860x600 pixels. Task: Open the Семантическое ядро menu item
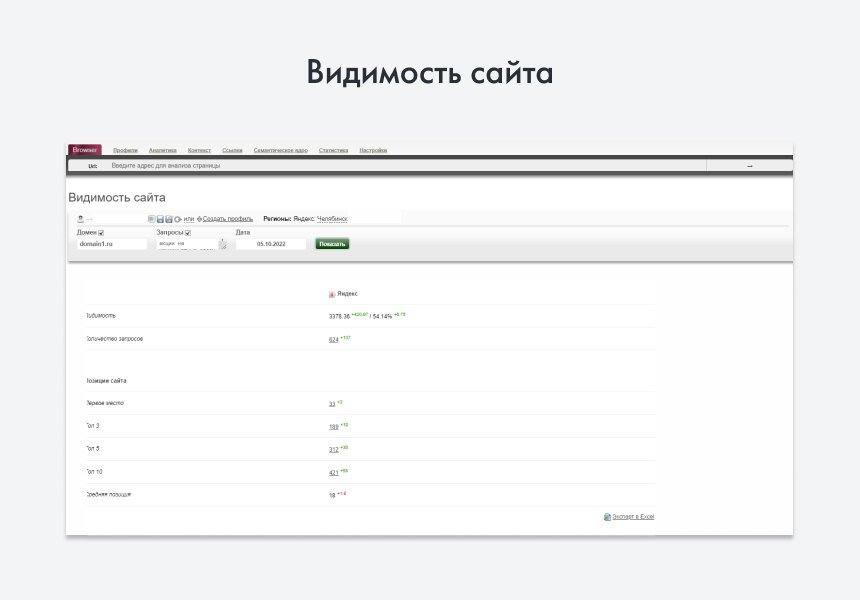pos(280,150)
